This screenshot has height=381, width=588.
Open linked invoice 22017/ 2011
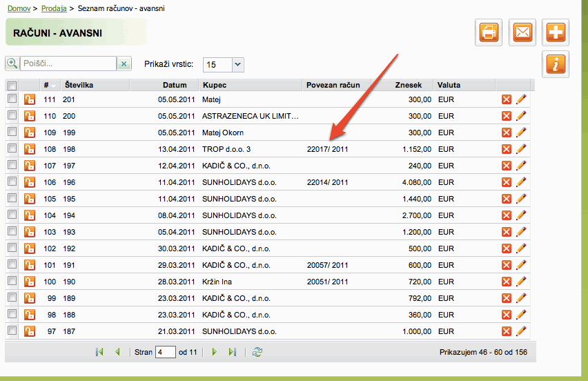point(327,149)
